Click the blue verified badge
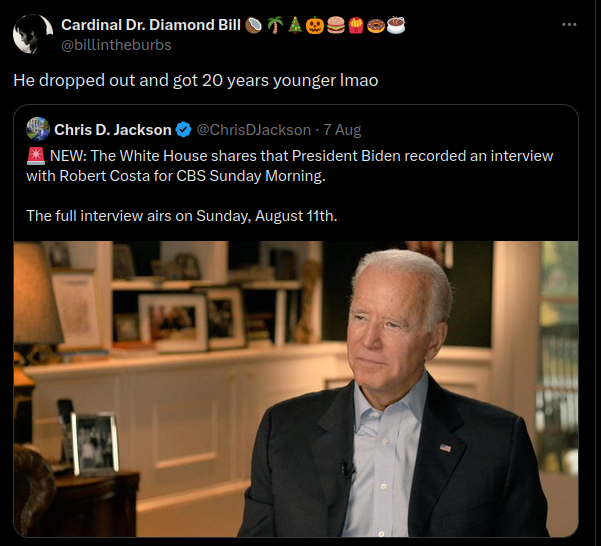Image resolution: width=601 pixels, height=546 pixels. (184, 130)
